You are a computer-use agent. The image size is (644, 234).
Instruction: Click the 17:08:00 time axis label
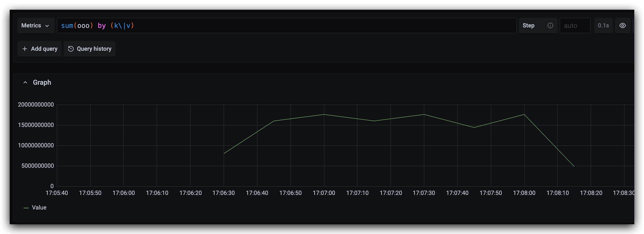click(524, 193)
